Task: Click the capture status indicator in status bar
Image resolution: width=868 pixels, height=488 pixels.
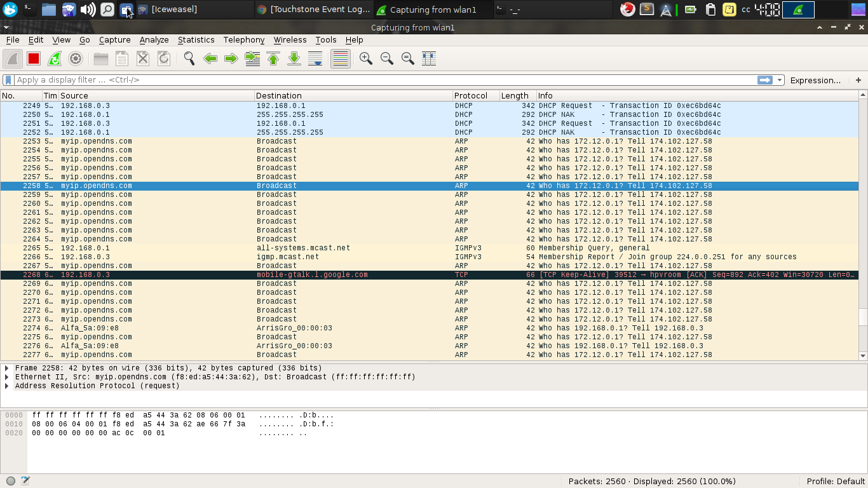Action: [x=11, y=481]
